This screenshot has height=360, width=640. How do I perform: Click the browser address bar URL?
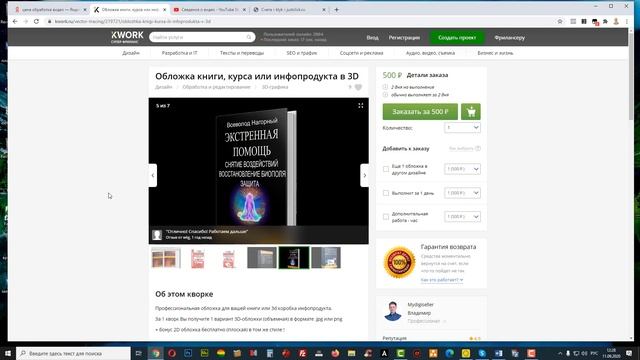point(133,21)
